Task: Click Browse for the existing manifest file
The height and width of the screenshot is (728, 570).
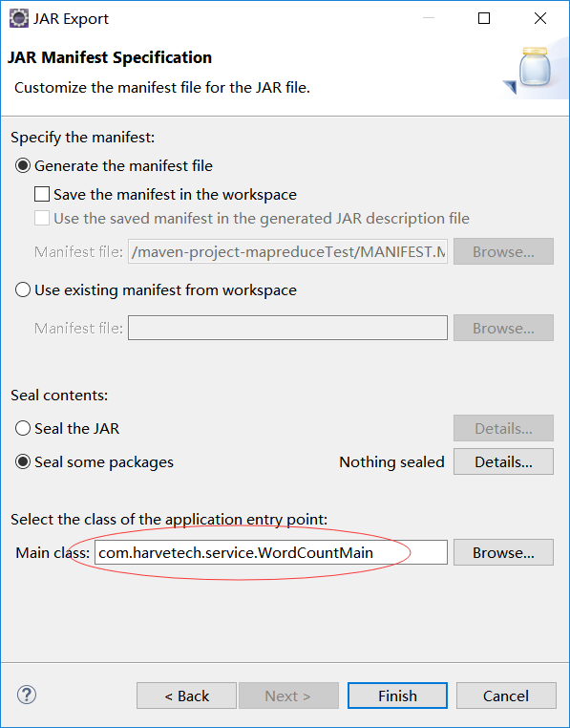Action: pyautogui.click(x=503, y=328)
